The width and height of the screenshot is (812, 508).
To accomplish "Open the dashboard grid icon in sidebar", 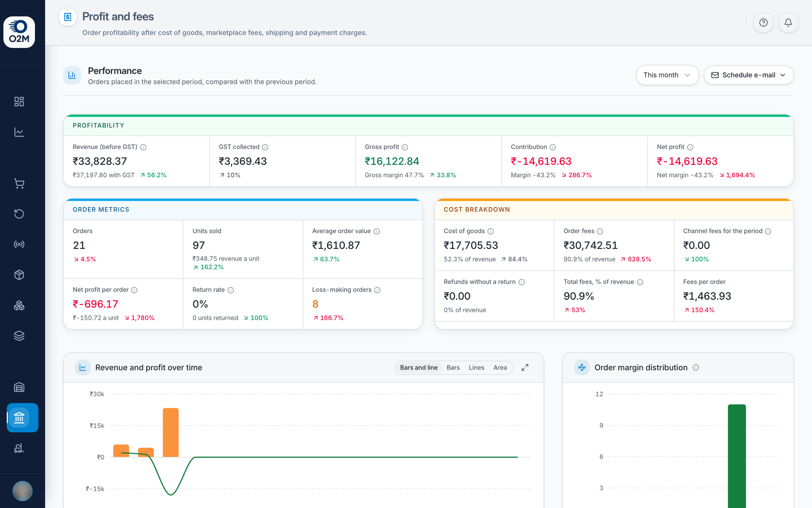I will (x=19, y=102).
